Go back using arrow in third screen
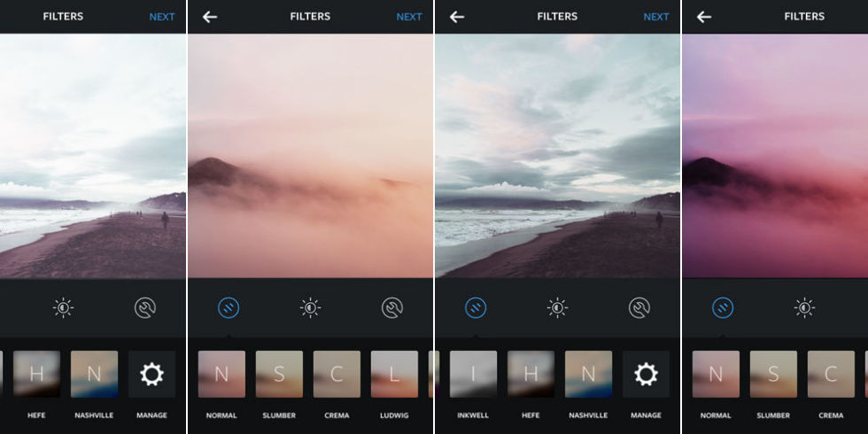This screenshot has width=868, height=434. click(x=457, y=17)
